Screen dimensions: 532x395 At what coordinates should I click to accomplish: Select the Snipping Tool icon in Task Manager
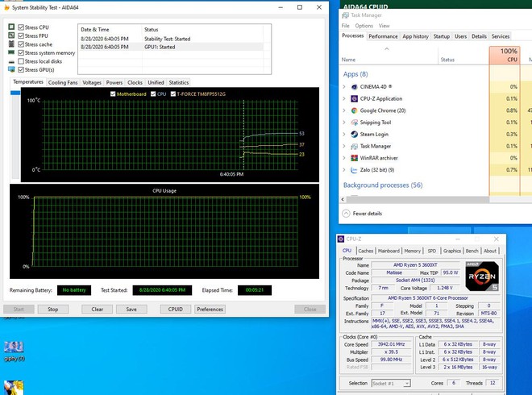(354, 123)
